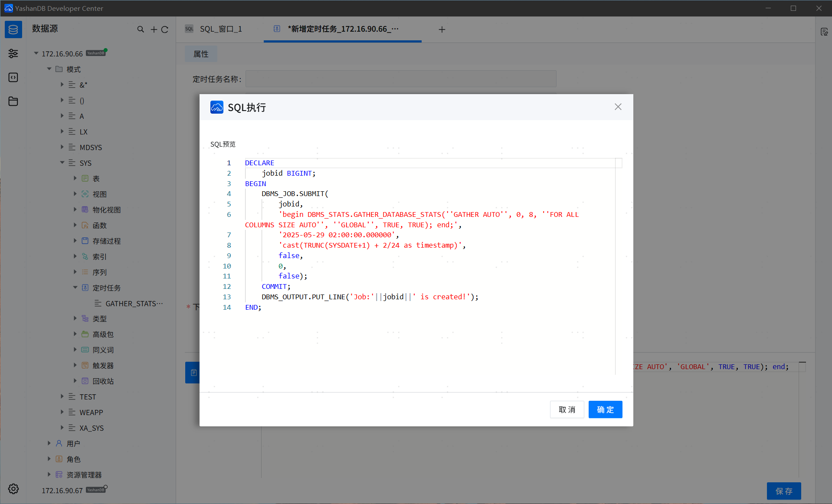832x504 pixels.
Task: Click the 角色 role icon in tree
Action: pos(59,459)
